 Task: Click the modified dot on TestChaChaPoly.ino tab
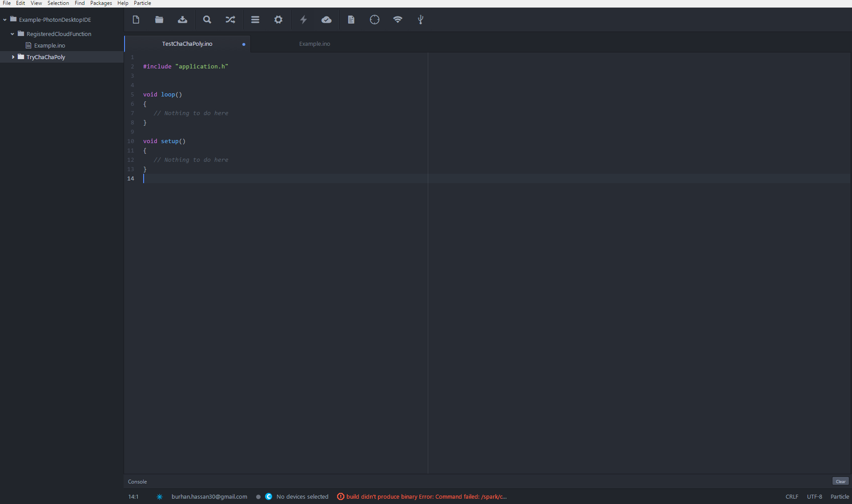(244, 44)
